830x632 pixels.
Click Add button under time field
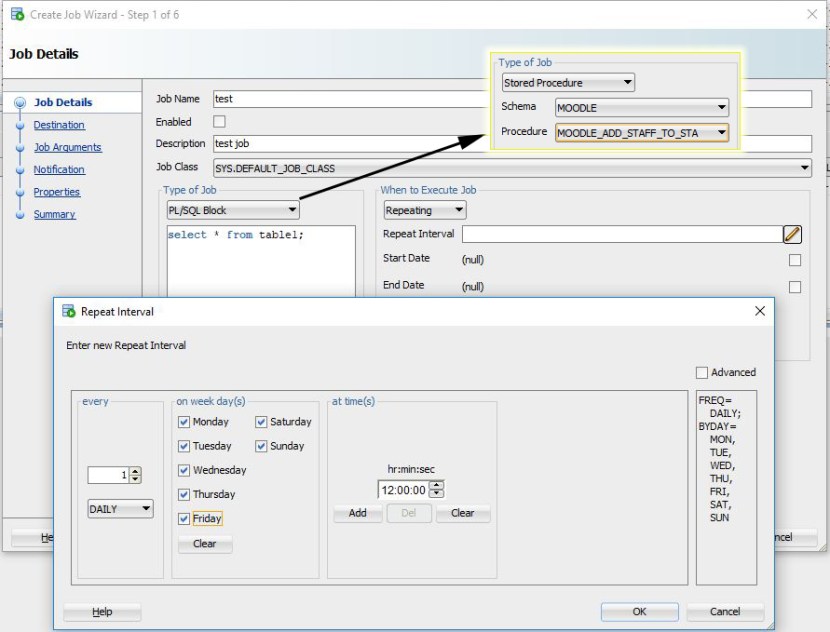pos(357,513)
